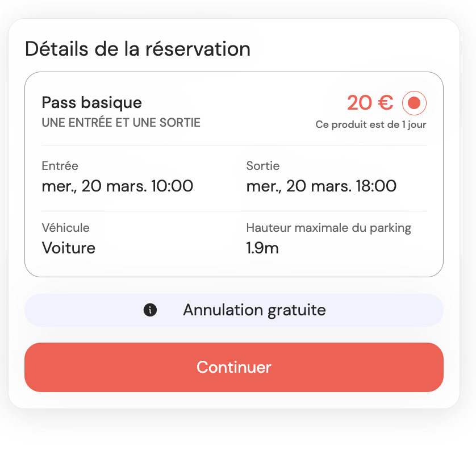The width and height of the screenshot is (476, 450).
Task: Click the Sortie section label
Action: coord(262,166)
